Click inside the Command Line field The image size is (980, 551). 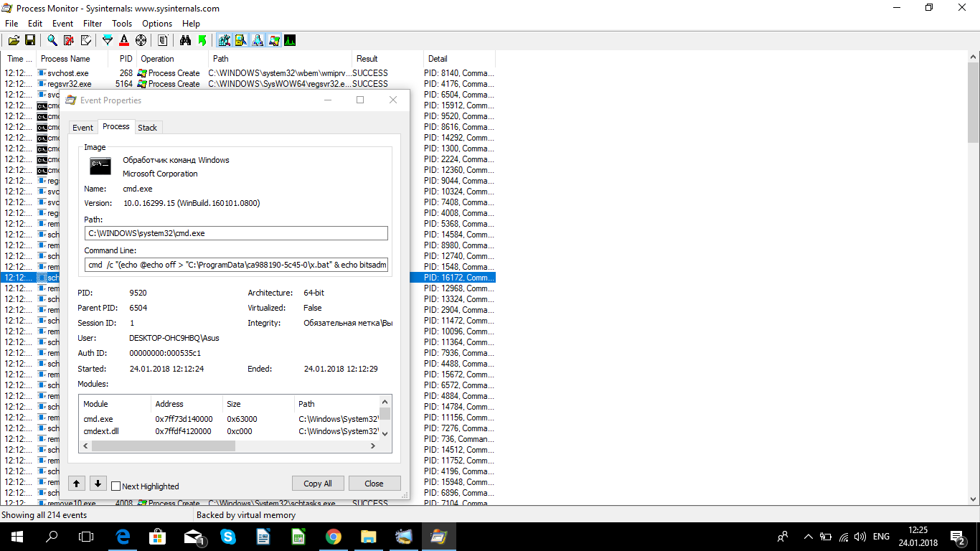point(236,265)
